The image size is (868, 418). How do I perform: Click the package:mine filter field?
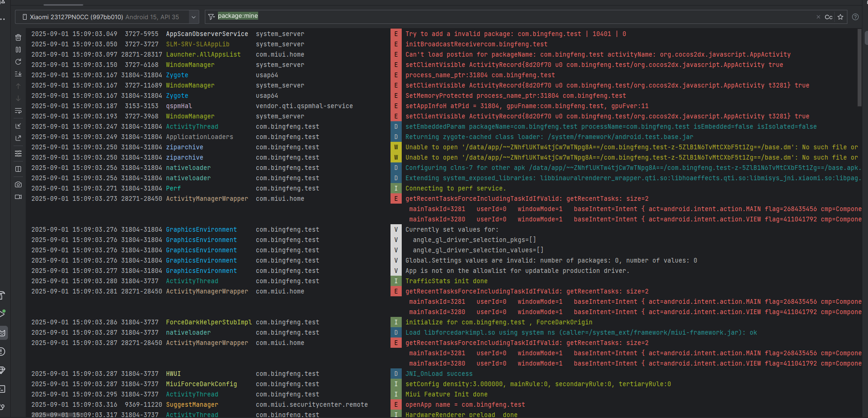click(x=468, y=16)
